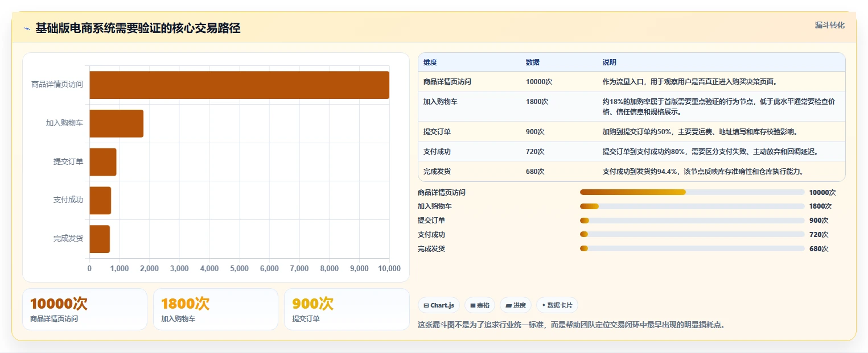The height and width of the screenshot is (353, 868).
Task: Click the 提交订单 chart axis label
Action: pyautogui.click(x=68, y=161)
